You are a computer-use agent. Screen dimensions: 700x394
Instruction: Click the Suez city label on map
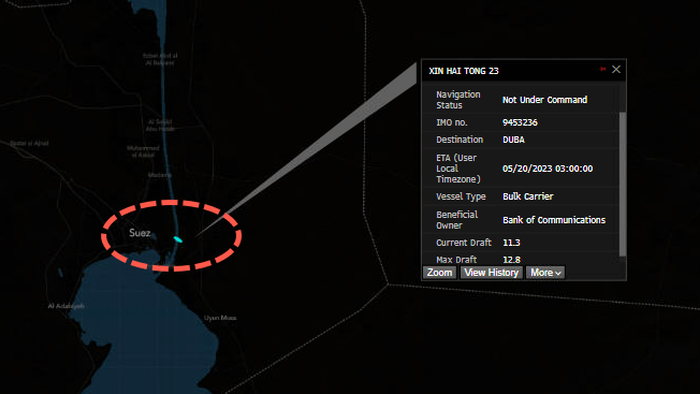140,233
